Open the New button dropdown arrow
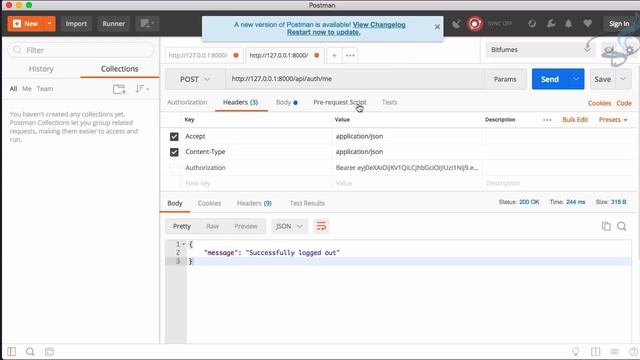Image resolution: width=640 pixels, height=360 pixels. tap(49, 24)
